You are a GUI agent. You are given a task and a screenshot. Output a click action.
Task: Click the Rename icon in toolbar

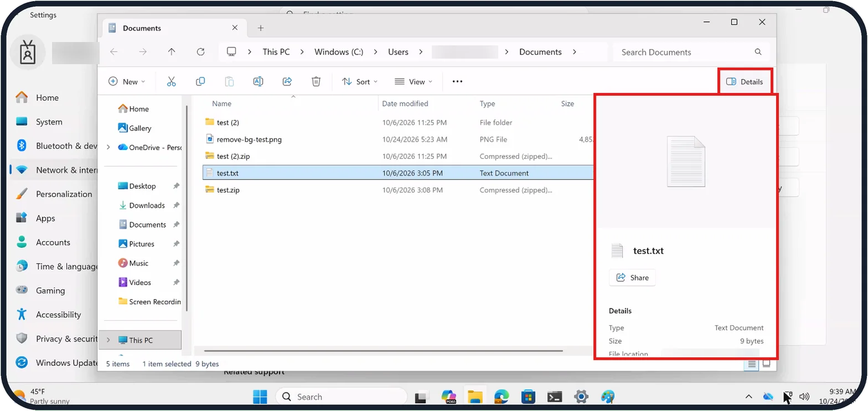(258, 81)
